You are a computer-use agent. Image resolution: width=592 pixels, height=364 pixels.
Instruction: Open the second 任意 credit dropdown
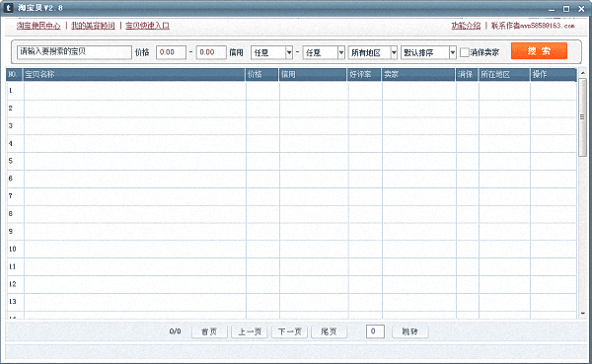coord(324,52)
